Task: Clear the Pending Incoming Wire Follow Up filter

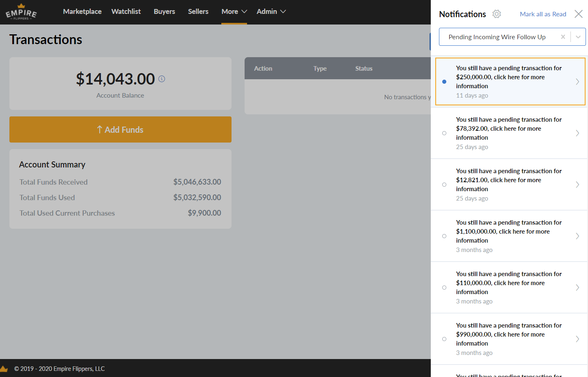Action: coord(563,37)
